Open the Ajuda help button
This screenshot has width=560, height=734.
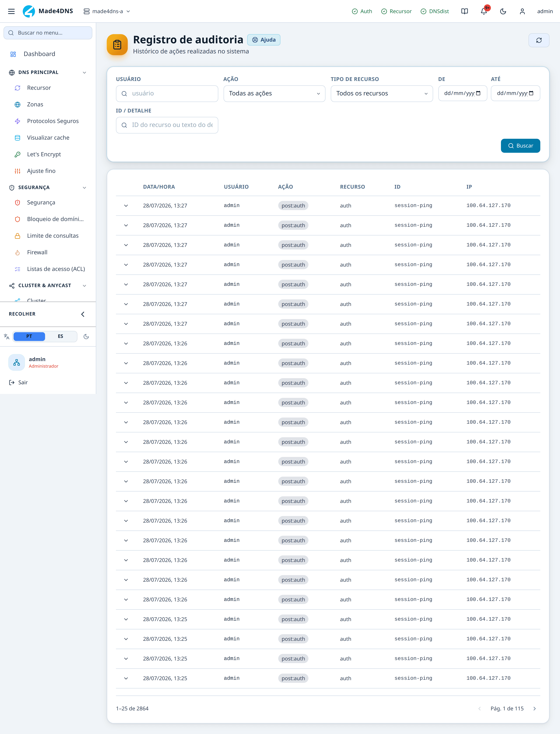click(x=264, y=40)
